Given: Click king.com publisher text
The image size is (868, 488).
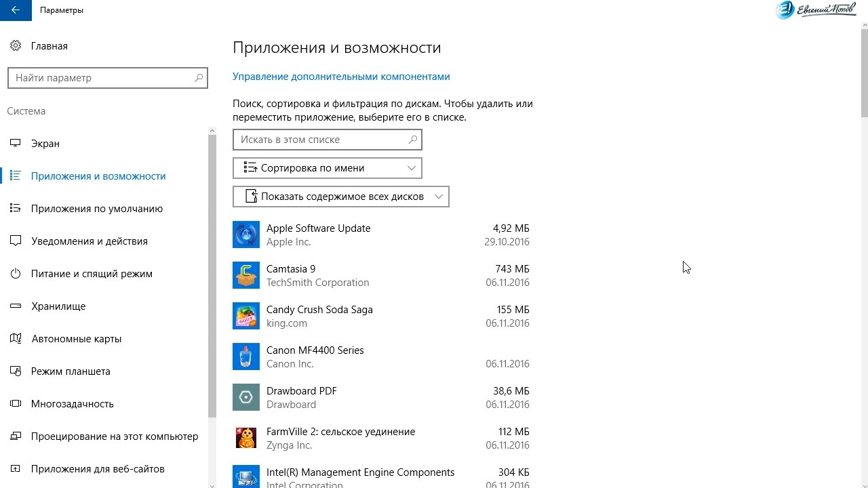Looking at the screenshot, I should [x=287, y=323].
